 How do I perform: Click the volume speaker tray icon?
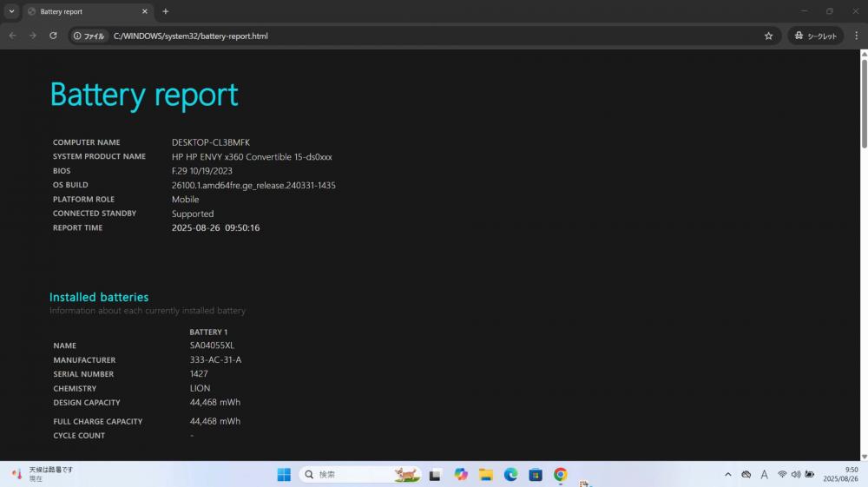click(x=795, y=474)
